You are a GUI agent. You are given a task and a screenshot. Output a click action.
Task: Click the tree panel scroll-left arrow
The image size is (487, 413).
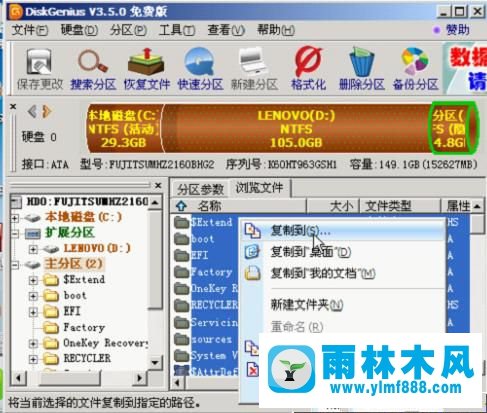coord(18,378)
